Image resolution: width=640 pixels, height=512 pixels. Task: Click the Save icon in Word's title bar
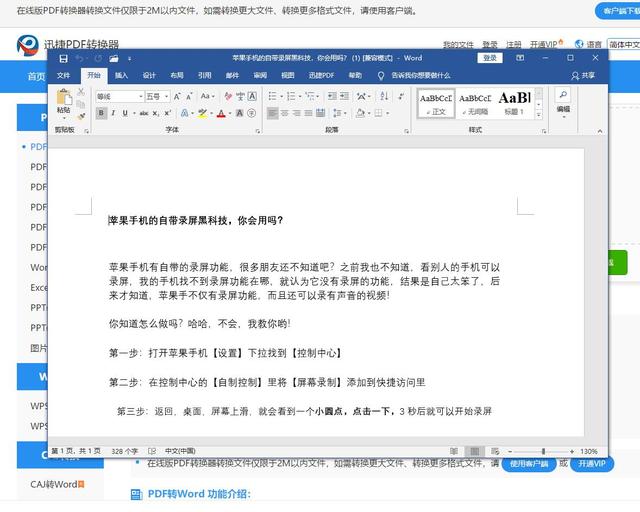63,59
